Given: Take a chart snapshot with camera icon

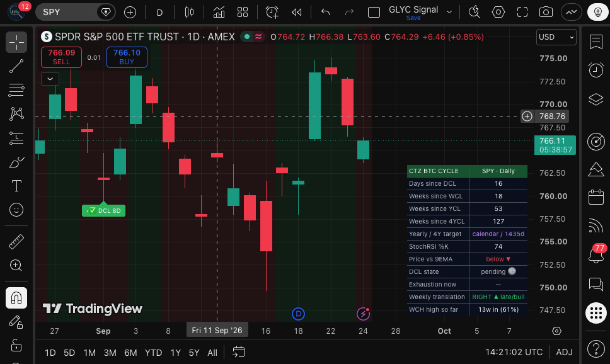Looking at the screenshot, I should coord(546,13).
